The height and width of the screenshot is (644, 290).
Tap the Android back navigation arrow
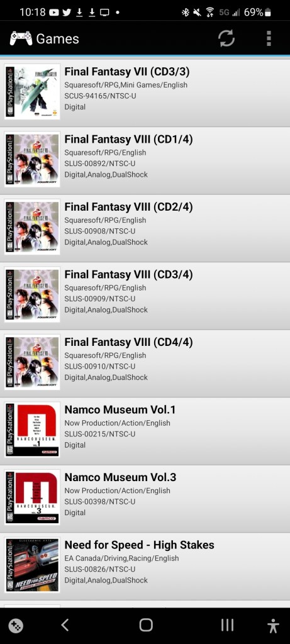65,625
